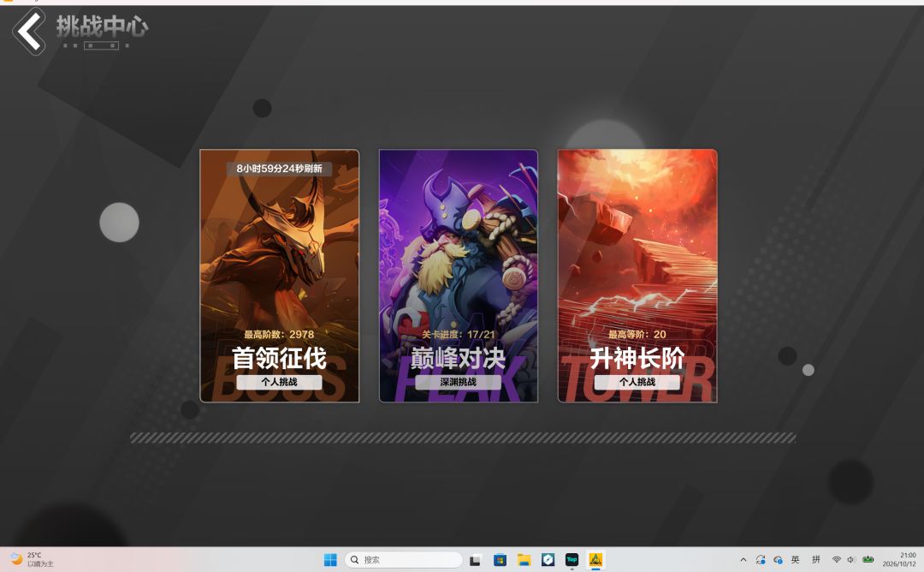This screenshot has width=924, height=572.
Task: Click the 深渊挑战 button under 巅峰对决
Action: (x=459, y=382)
